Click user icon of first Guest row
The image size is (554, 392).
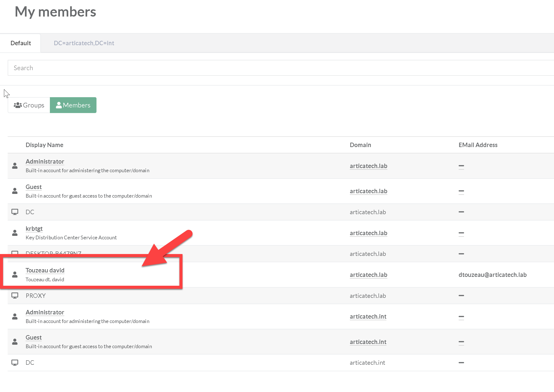[x=15, y=191]
